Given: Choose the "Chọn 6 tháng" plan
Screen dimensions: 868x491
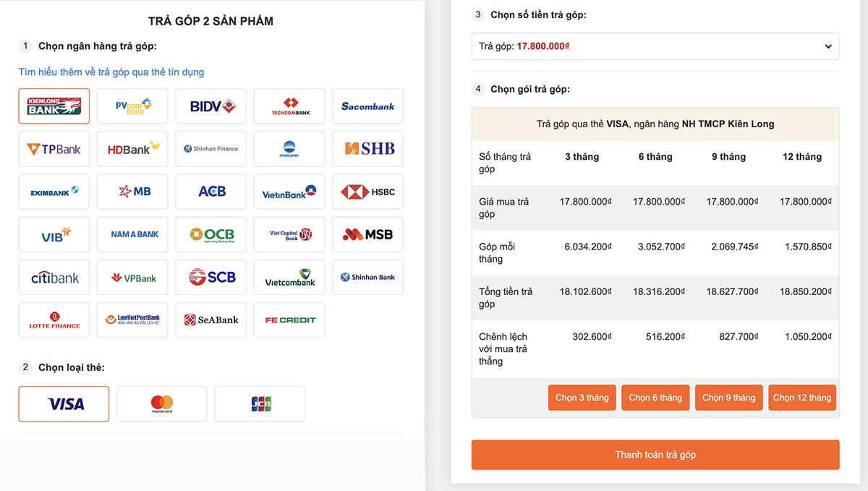Looking at the screenshot, I should pyautogui.click(x=655, y=398).
